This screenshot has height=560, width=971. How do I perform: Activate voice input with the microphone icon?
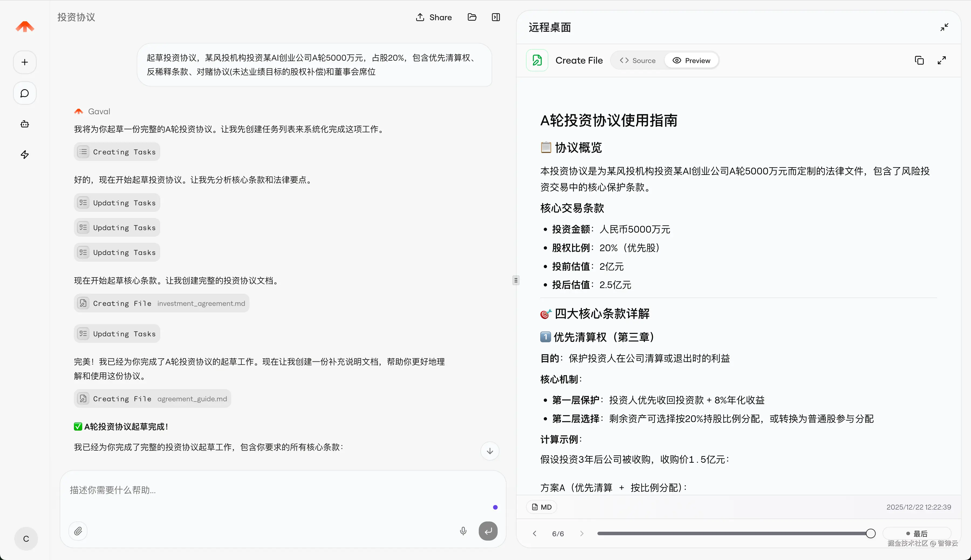(463, 531)
